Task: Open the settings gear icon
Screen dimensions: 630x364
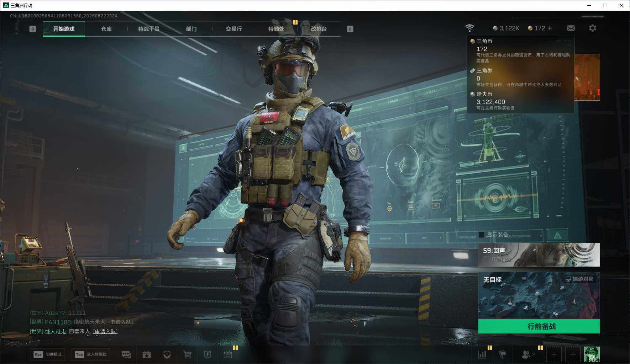Action: 592,28
